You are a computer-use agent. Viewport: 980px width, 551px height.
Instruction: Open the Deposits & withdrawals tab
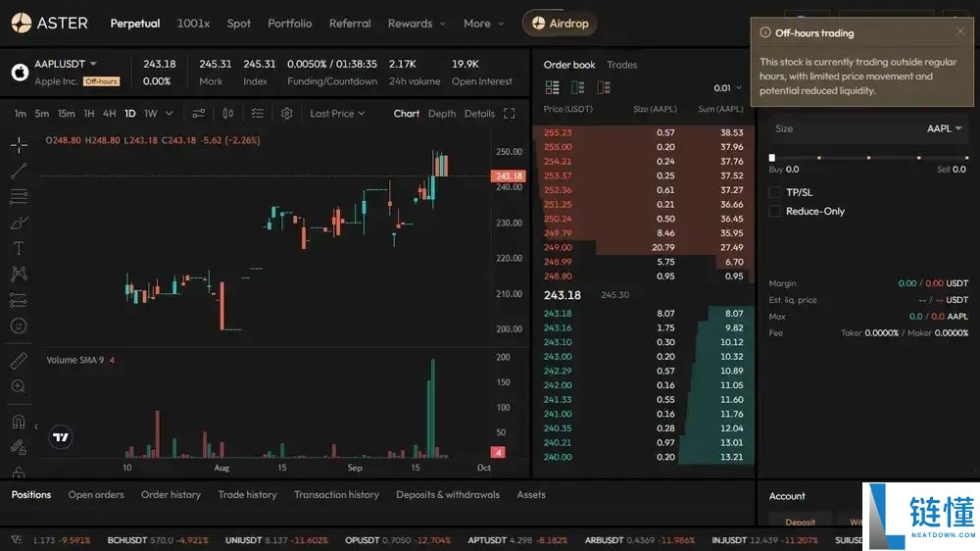[448, 495]
